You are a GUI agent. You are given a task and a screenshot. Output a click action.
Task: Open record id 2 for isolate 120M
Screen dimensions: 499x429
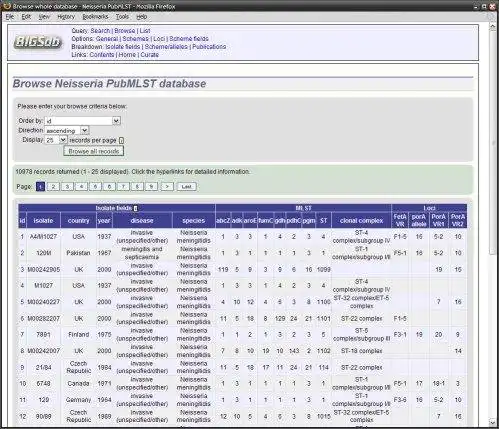(x=22, y=253)
